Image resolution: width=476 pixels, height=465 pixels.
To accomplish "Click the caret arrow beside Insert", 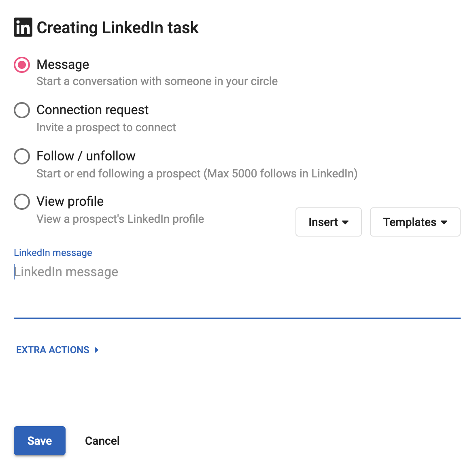I will click(345, 222).
